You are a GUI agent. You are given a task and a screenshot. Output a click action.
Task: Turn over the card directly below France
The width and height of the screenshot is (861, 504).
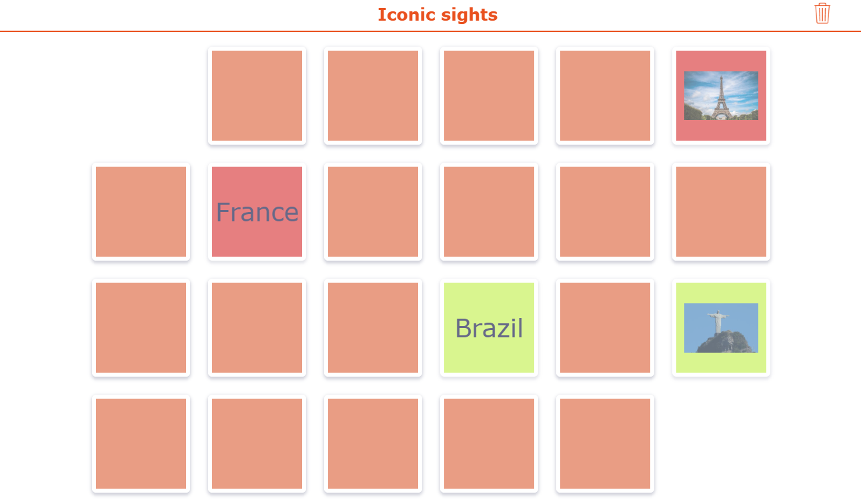[257, 327]
